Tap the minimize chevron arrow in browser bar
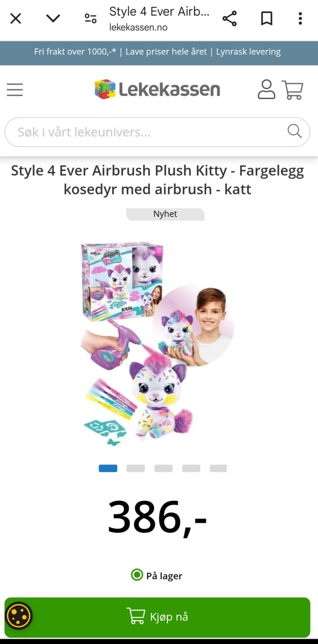This screenshot has width=318, height=644. point(53,18)
